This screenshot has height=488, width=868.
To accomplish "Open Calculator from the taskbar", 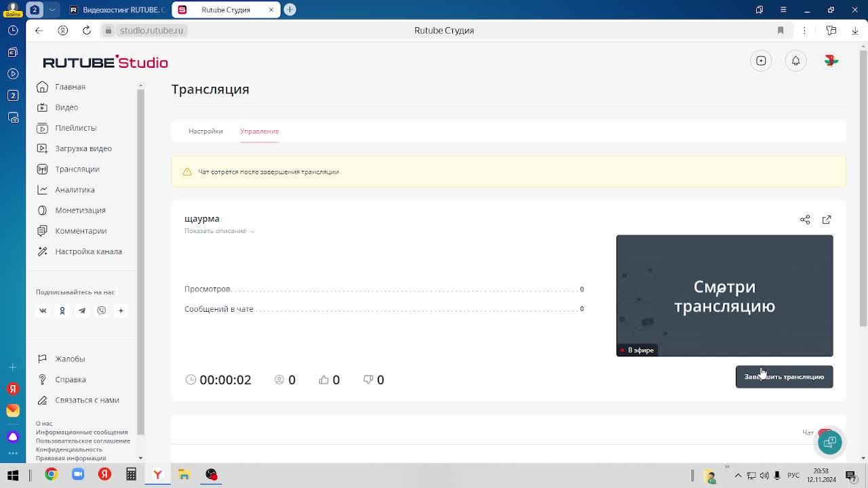I will pos(131,474).
